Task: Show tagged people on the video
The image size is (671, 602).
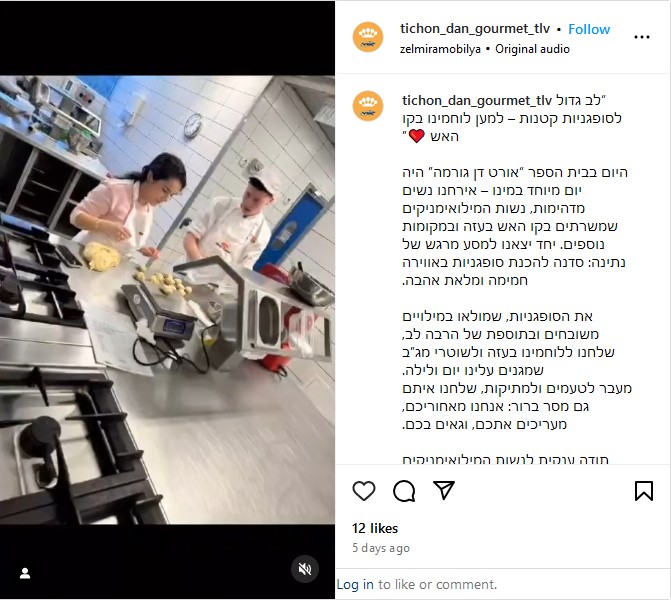Action: [x=25, y=573]
